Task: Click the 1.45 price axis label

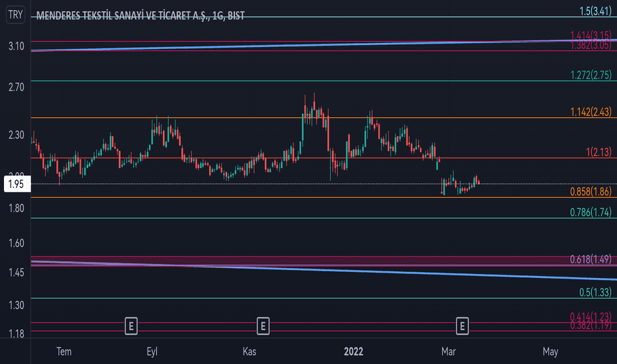Action: pos(16,272)
